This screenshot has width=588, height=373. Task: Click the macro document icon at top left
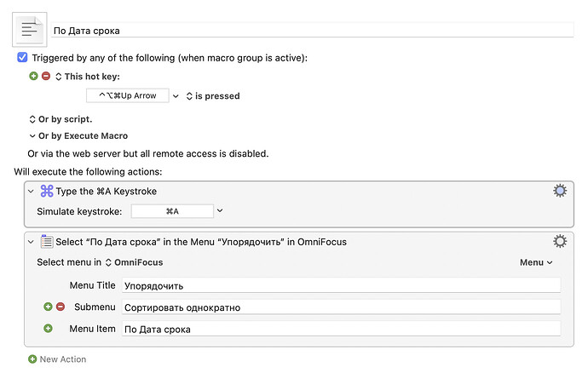point(30,31)
